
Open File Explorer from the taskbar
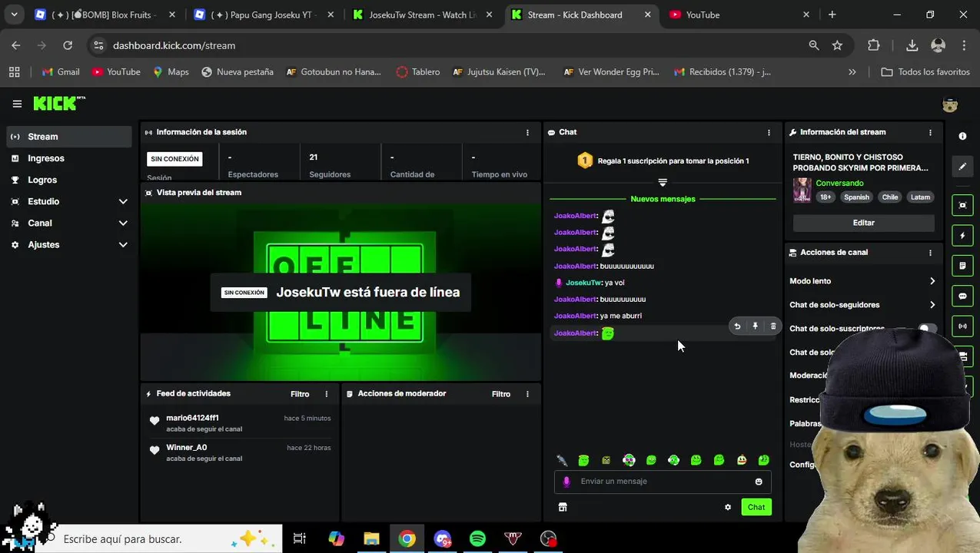(x=371, y=538)
